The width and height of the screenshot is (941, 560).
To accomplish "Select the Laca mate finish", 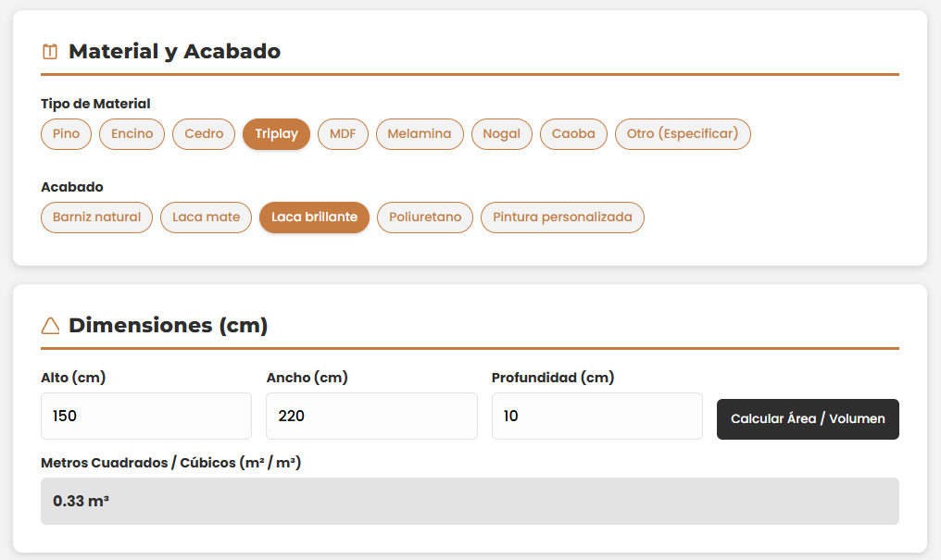I will [206, 218].
